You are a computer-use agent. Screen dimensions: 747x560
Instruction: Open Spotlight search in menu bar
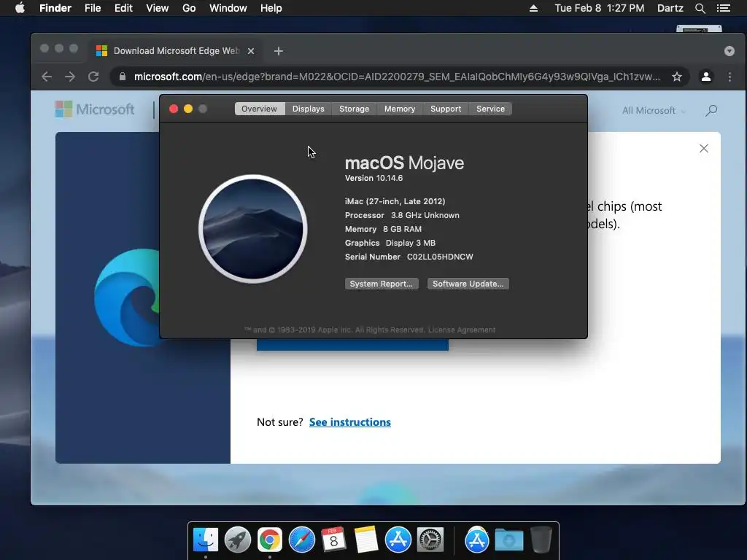point(700,8)
